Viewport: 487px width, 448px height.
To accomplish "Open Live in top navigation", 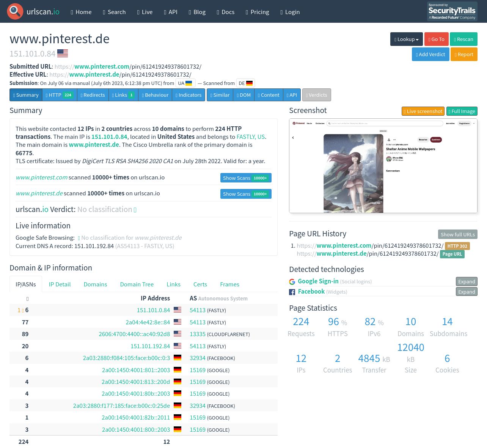I will 145,12.
